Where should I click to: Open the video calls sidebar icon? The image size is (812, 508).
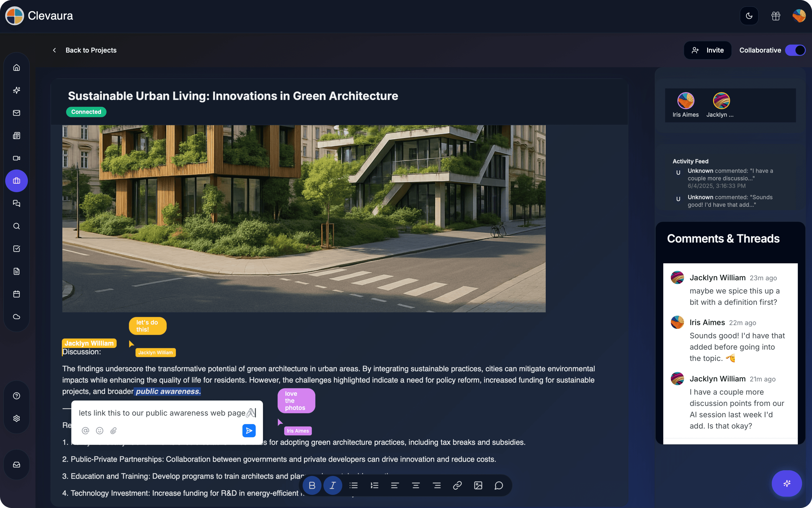(16, 158)
